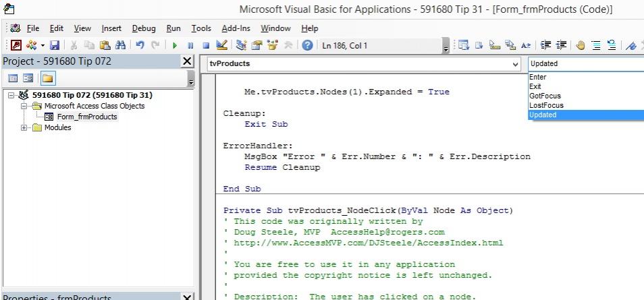This screenshot has height=300, width=644.
Task: Open Find with the binoculars icon
Action: pos(120,45)
